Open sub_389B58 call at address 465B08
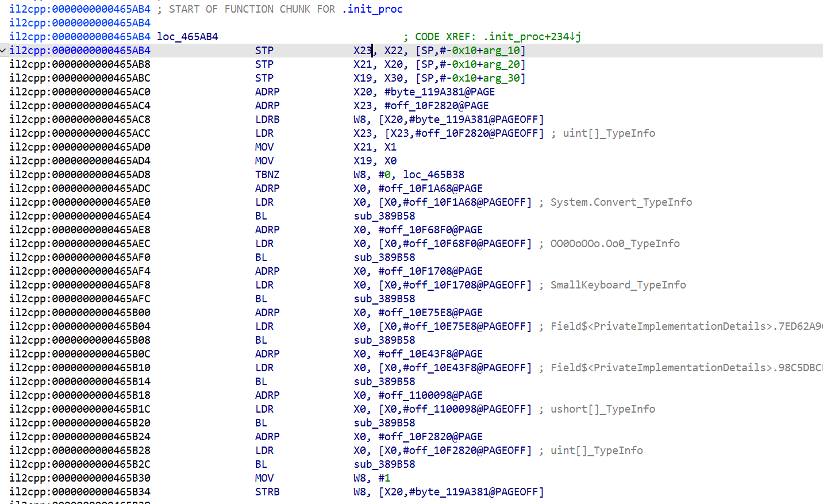Viewport: 823px width, 504px height. tap(384, 340)
